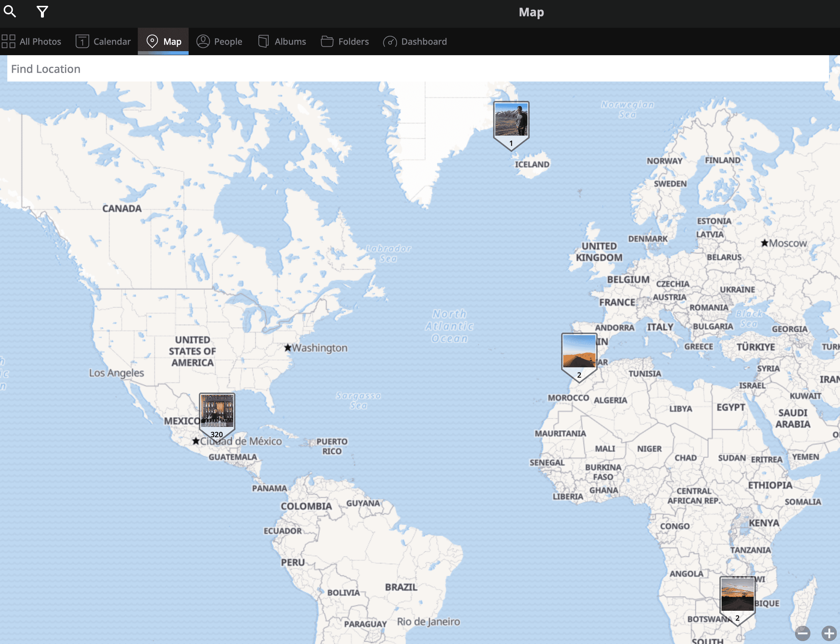The width and height of the screenshot is (840, 644).
Task: Switch to People view
Action: pos(219,41)
